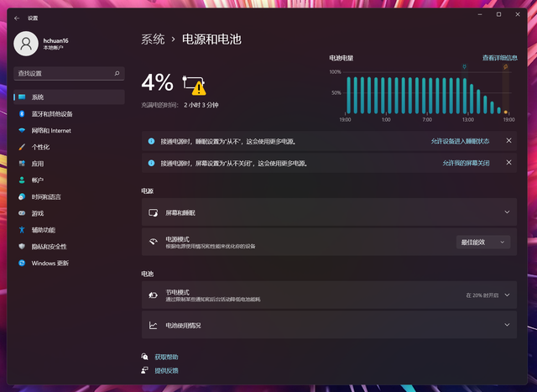Click the Windows 更新 icon

point(22,264)
